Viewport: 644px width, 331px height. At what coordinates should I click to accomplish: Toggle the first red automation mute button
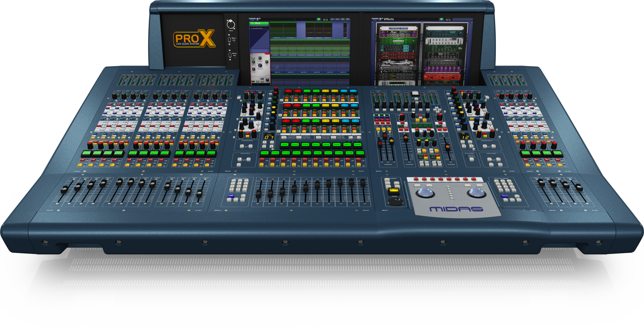416,179
